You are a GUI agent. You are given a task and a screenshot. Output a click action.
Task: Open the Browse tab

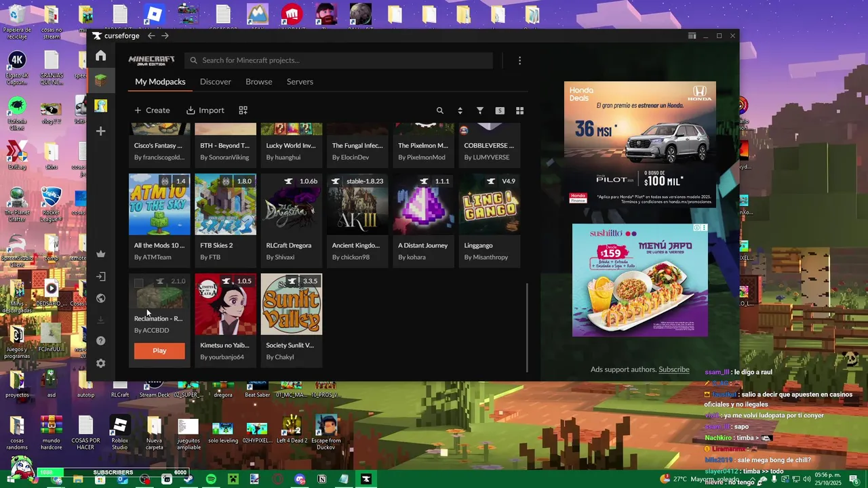[x=259, y=81]
